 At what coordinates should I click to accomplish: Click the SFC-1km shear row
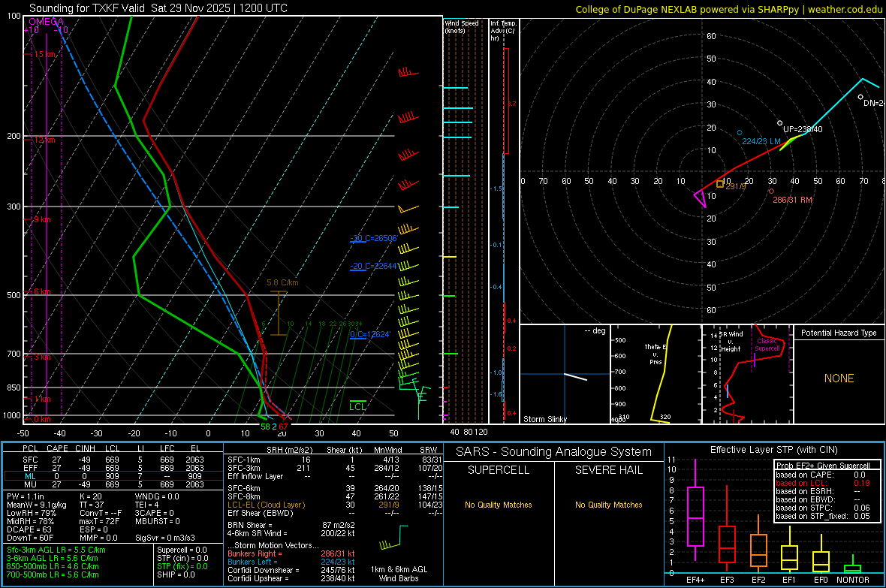pos(335,460)
